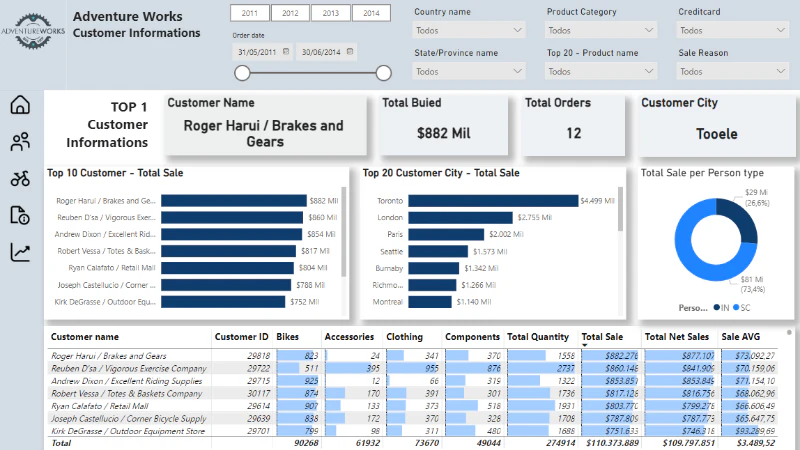This screenshot has height=450, width=800.
Task: Click the London bar in city chart
Action: 460,217
